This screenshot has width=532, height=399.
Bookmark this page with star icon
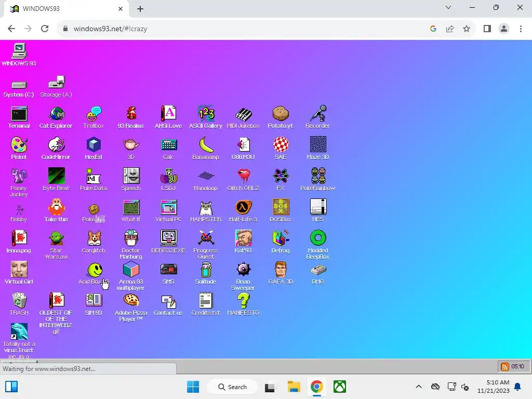467,29
